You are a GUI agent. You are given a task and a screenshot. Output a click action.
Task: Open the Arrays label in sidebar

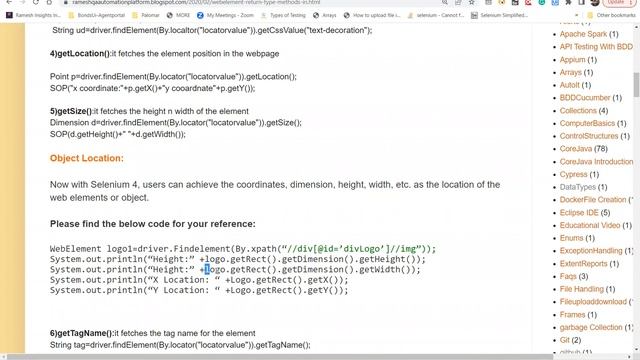[x=570, y=72]
